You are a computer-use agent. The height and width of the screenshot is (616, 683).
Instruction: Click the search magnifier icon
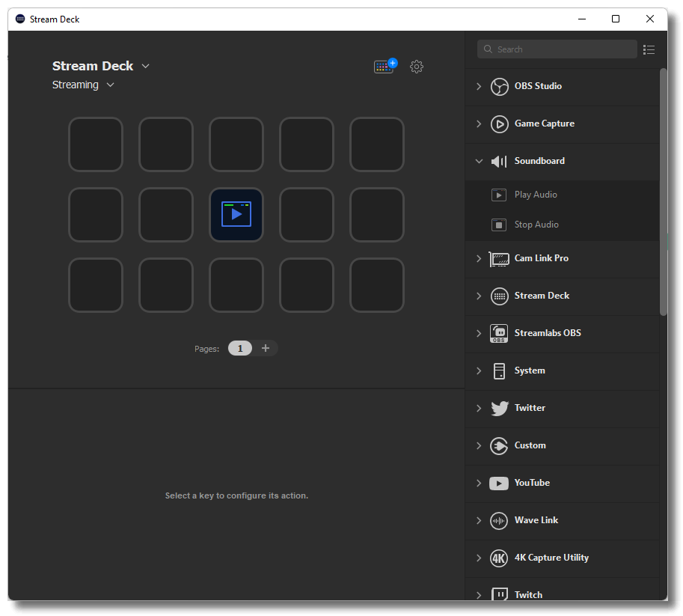coord(488,49)
